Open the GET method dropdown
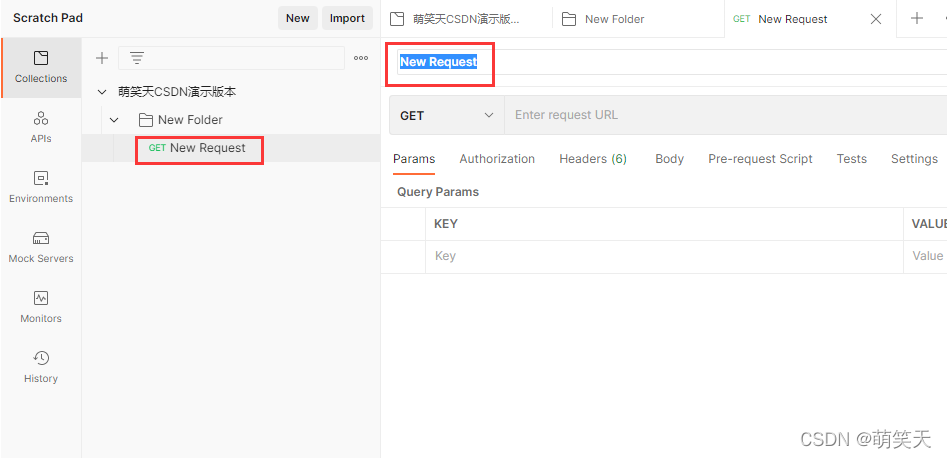947x458 pixels. [447, 115]
